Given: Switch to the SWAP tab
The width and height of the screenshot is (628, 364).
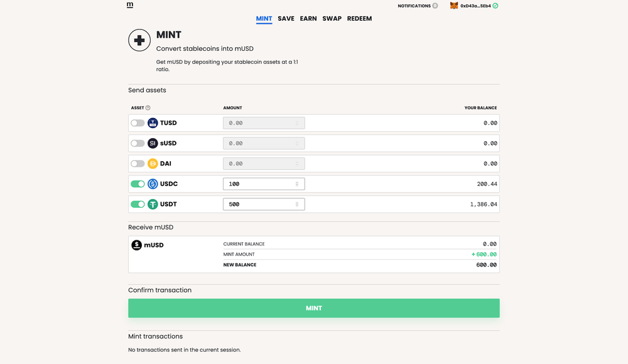Looking at the screenshot, I should (332, 19).
